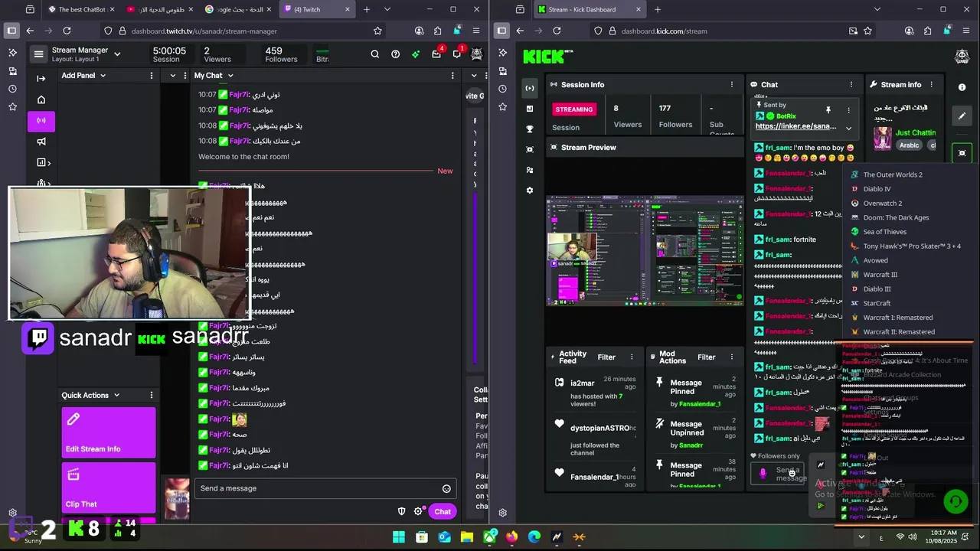980x551 pixels.
Task: Choose StarCraft in category list
Action: 877,304
